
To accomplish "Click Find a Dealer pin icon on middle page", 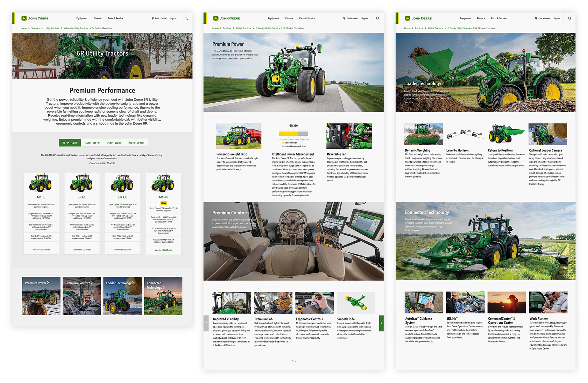I will [344, 18].
